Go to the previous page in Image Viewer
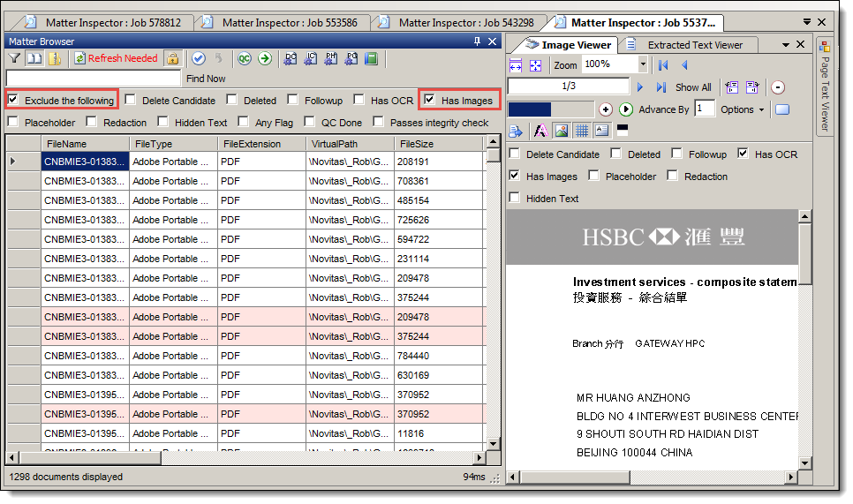 click(684, 65)
